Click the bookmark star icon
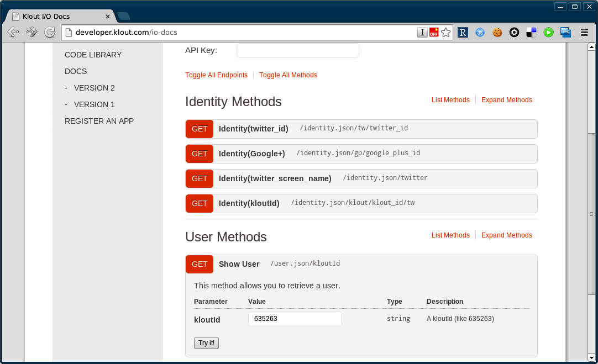 (446, 33)
